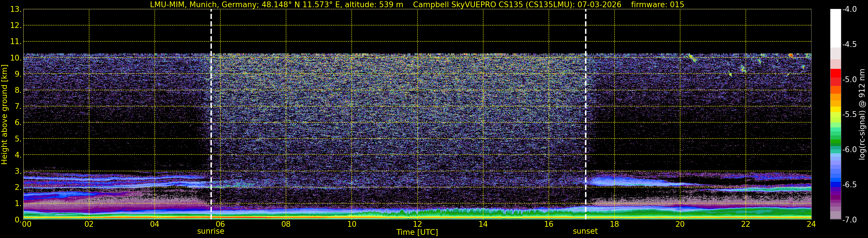Click the 'Height above ground [km]' axis label
Viewport: 868px width, 238px height.
4,115
